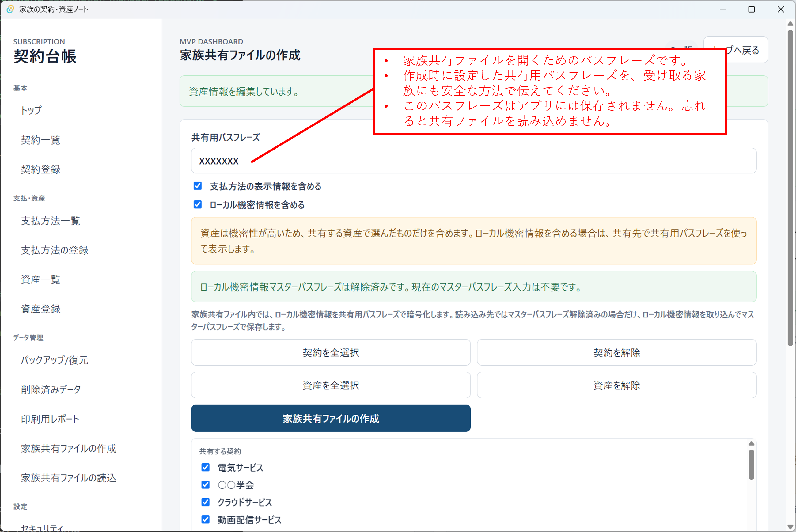796x532 pixels.
Task: Select 家族共有ファイルの読込 in sidebar
Action: tap(69, 478)
